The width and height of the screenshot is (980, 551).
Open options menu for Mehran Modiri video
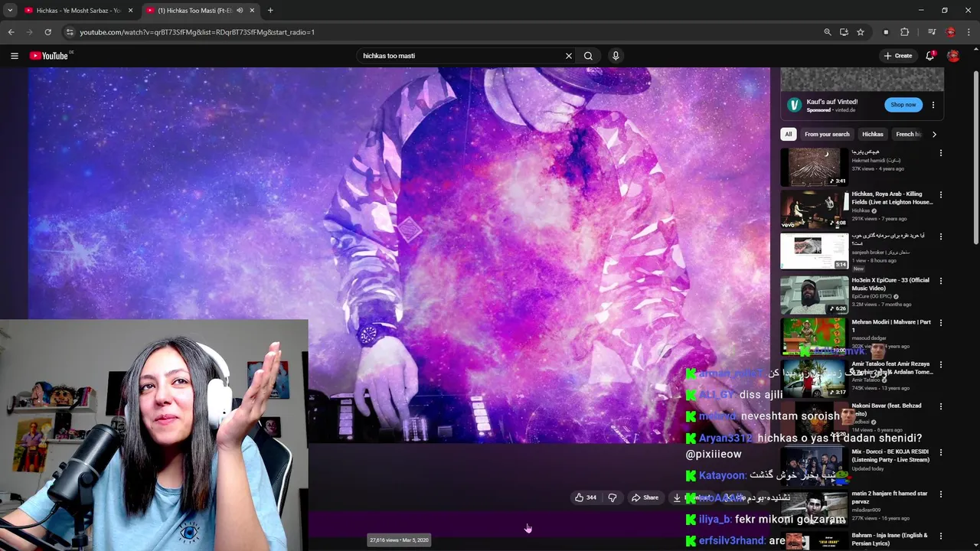tap(941, 323)
